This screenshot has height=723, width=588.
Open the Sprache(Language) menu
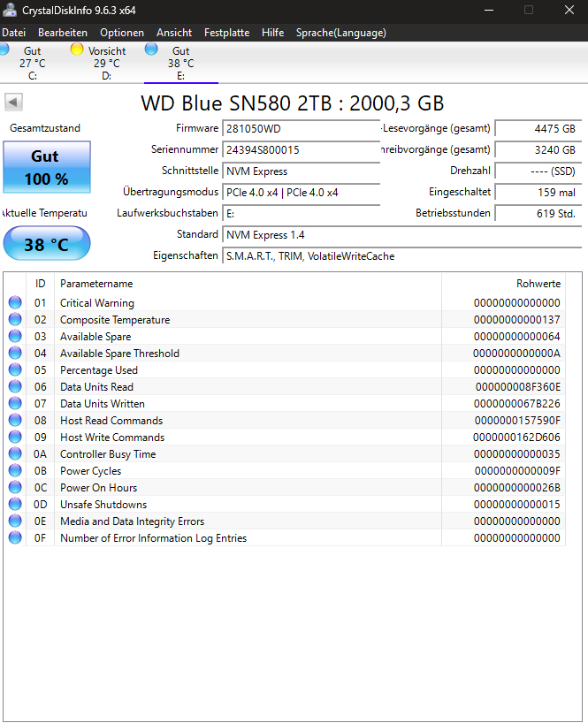click(340, 33)
